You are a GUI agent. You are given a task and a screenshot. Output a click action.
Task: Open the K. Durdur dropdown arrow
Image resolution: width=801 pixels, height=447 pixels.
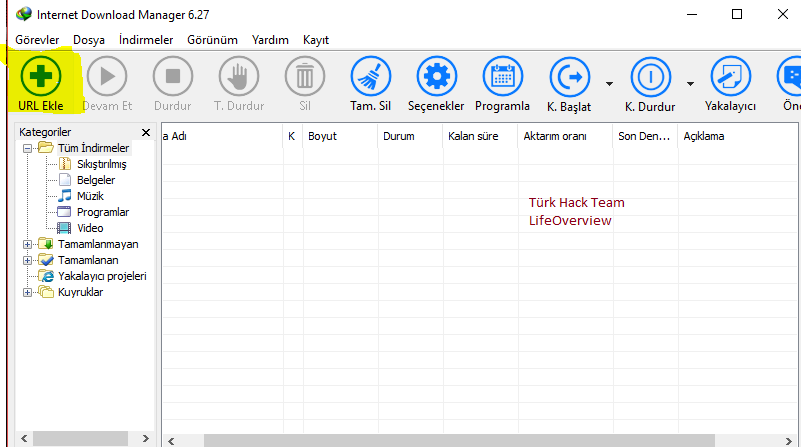690,84
